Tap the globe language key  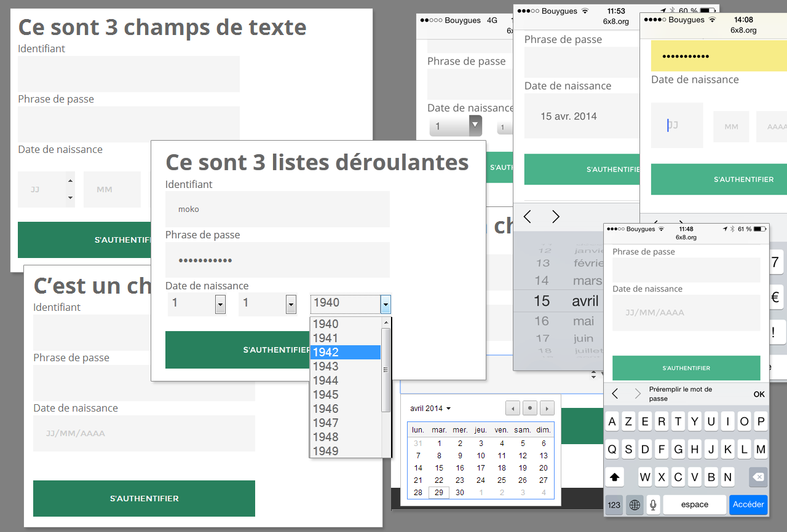point(634,505)
